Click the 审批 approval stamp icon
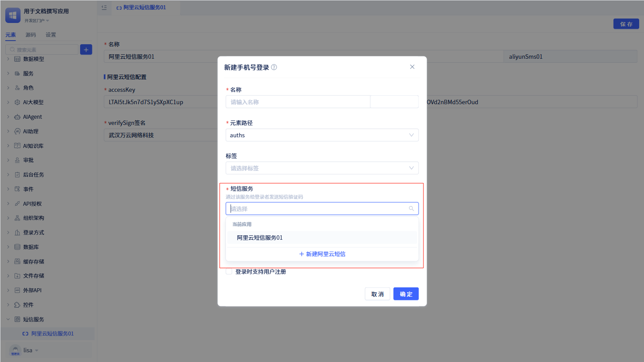 (17, 160)
